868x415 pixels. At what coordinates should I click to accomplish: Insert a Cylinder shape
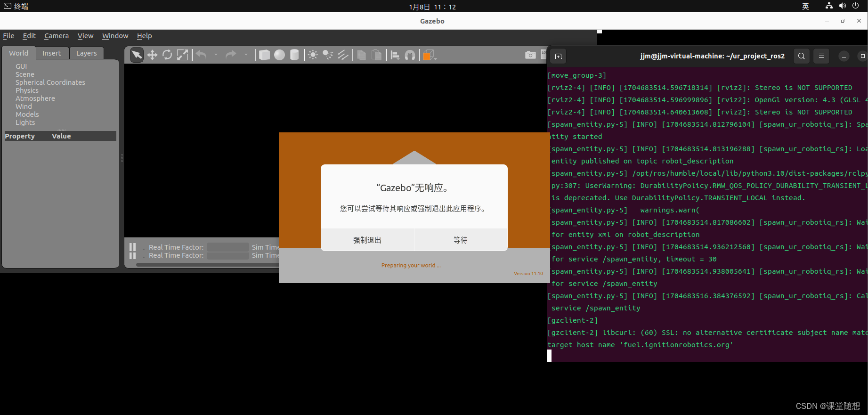tap(294, 55)
